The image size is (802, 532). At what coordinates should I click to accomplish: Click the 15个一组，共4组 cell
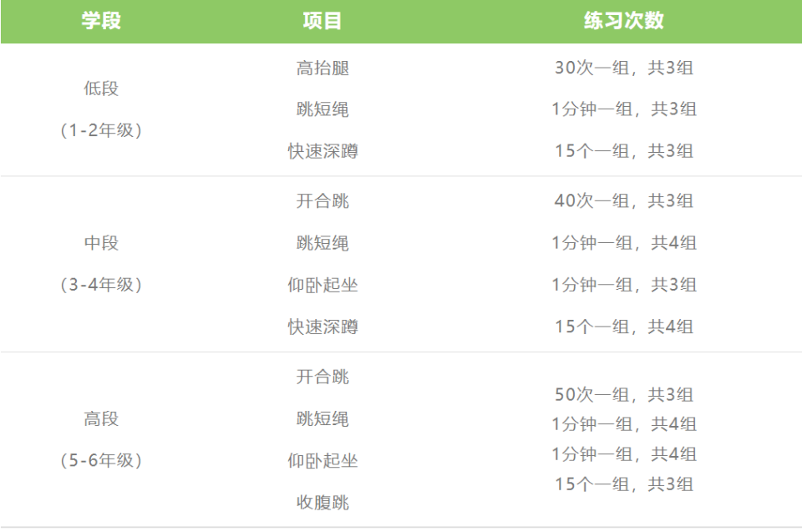(x=623, y=327)
